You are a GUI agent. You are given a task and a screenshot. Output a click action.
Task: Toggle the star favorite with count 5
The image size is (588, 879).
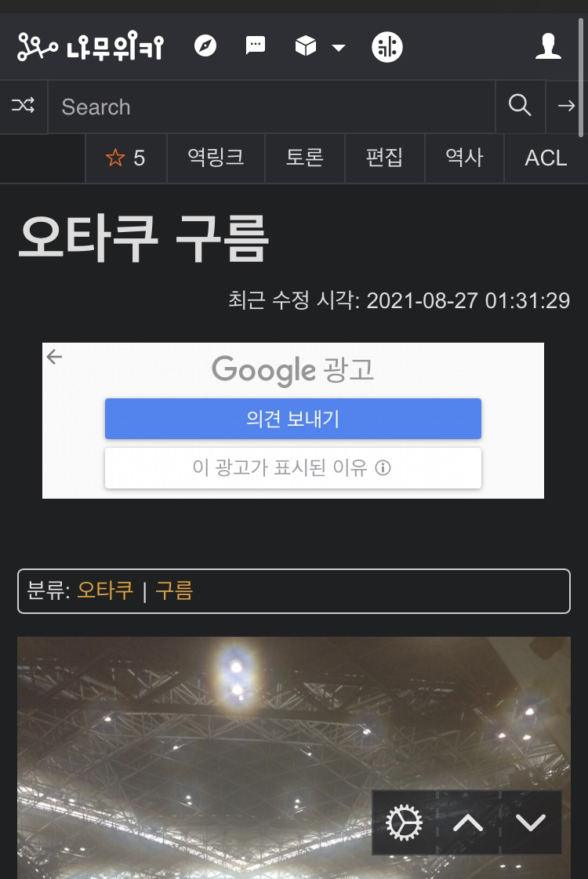125,158
